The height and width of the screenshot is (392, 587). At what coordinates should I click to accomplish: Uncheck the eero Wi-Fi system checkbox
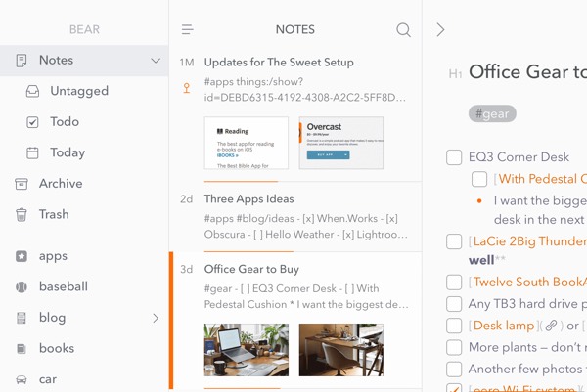454,388
